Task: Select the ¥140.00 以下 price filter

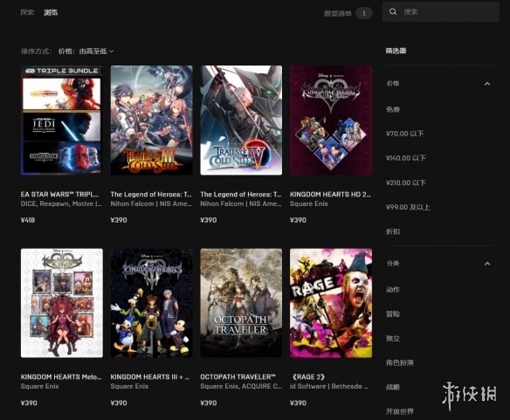Action: coord(405,158)
